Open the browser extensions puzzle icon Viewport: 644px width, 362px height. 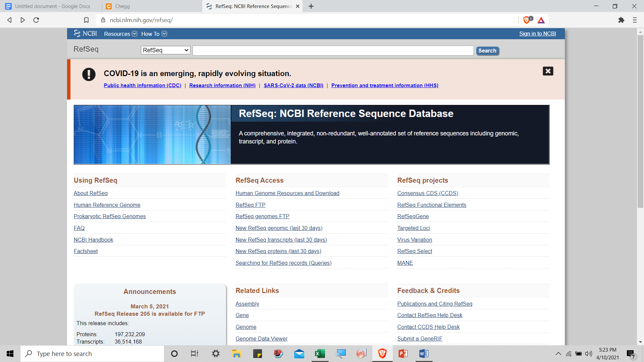click(x=621, y=20)
